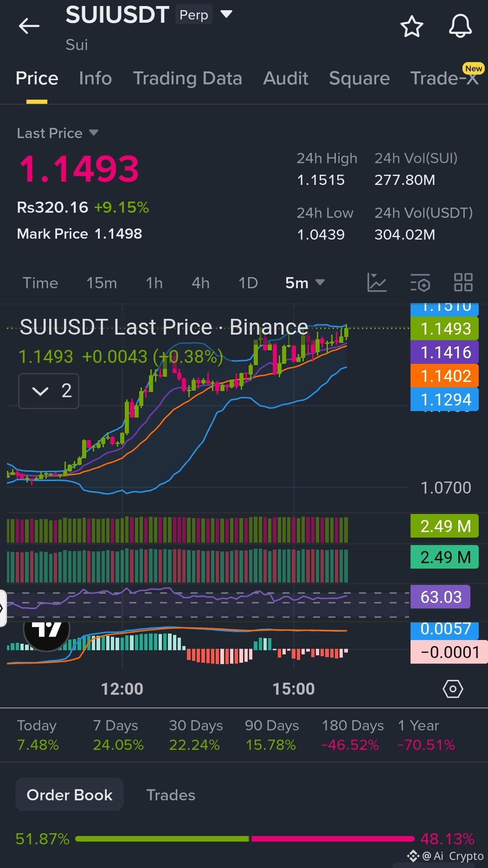This screenshot has height=868, width=488.
Task: Click the 1 Year -70.51% performance
Action: click(426, 735)
